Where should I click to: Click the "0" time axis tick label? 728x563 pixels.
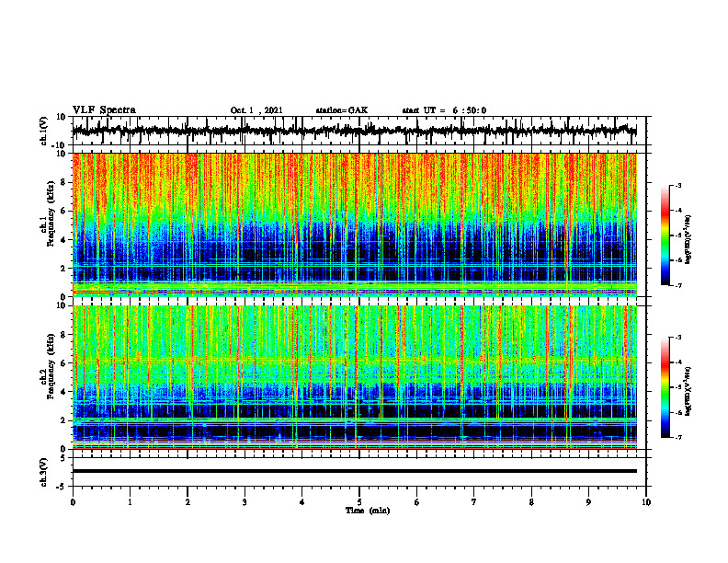(73, 502)
